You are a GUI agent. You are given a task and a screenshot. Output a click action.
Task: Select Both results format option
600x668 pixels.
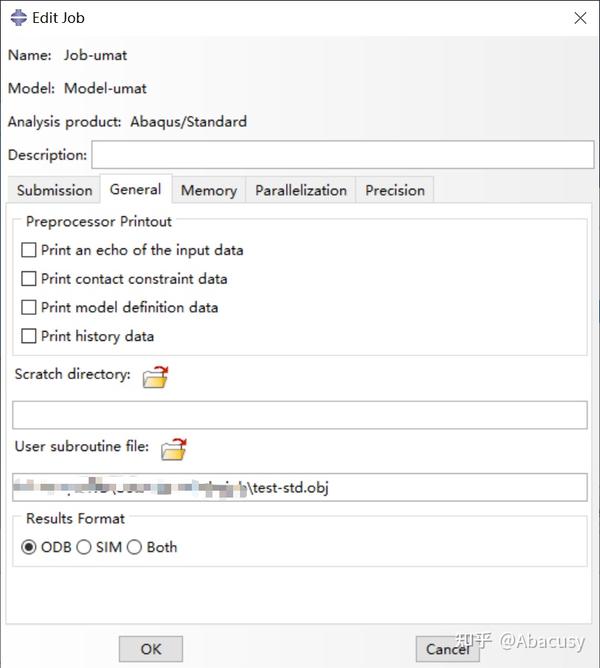[134, 547]
